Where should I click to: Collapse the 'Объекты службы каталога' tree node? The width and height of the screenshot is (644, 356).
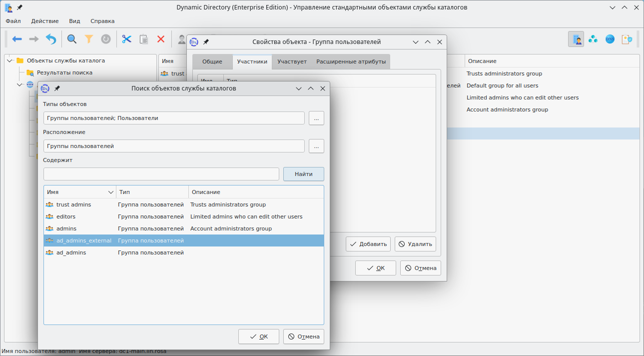pos(10,60)
